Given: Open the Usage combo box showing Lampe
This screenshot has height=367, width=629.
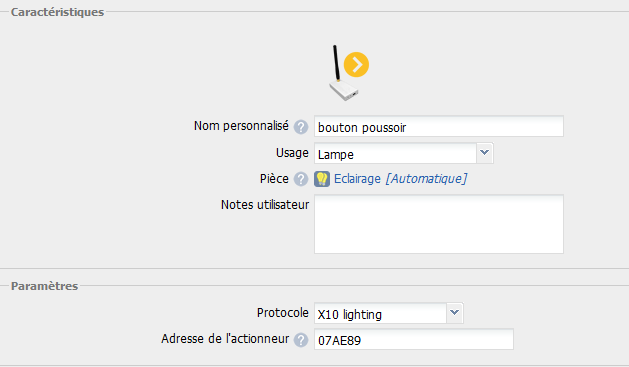Looking at the screenshot, I should click(x=404, y=153).
